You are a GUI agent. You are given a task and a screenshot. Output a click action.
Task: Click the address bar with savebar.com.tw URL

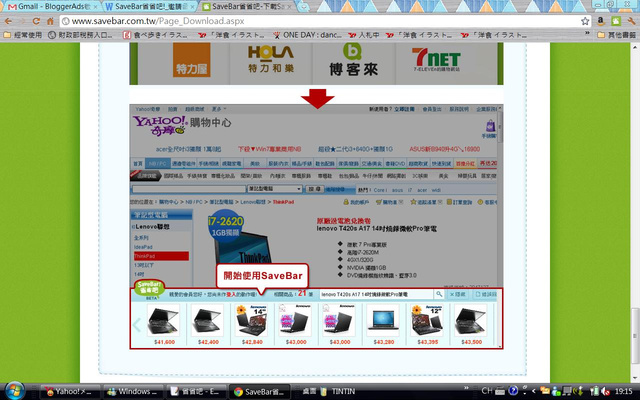321,21
